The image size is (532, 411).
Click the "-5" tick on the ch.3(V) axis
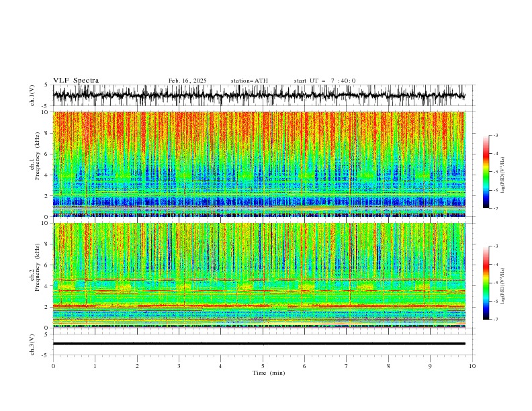[x=45, y=355]
